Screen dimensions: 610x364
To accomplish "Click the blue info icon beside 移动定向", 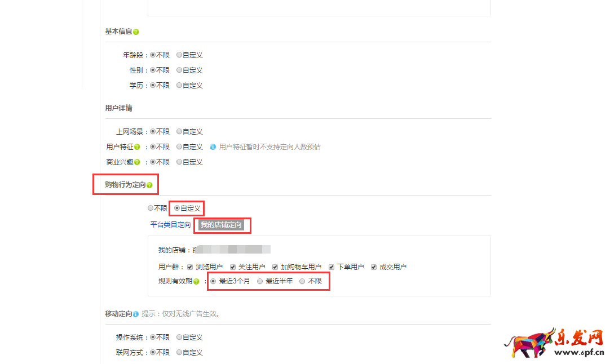I will [x=136, y=314].
